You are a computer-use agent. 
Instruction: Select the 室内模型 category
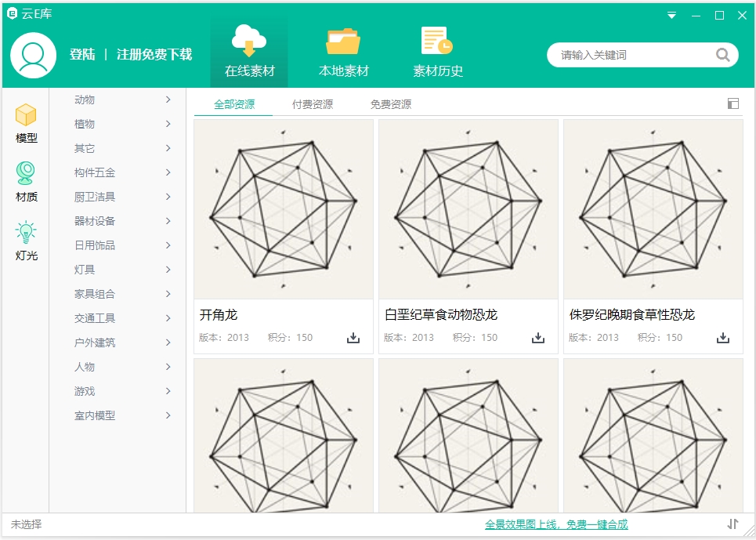click(118, 415)
